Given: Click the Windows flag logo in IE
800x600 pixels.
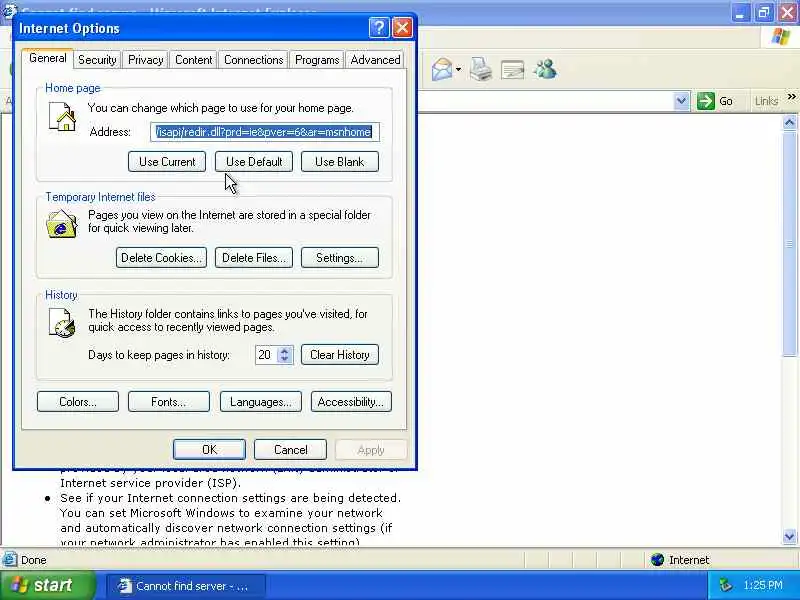Looking at the screenshot, I should coord(781,36).
